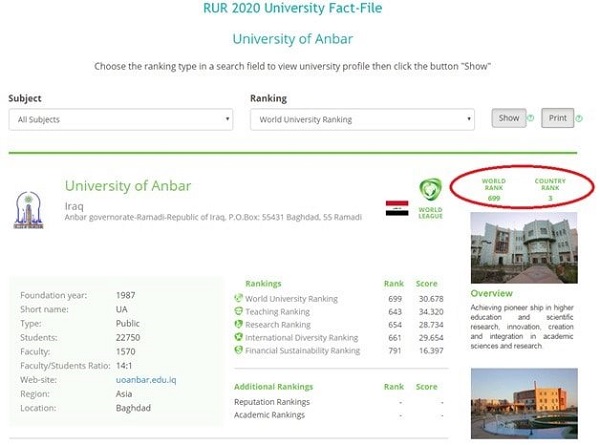Viewport: 600px width, 445px height.
Task: Click the Research Ranking label
Action: (x=278, y=325)
